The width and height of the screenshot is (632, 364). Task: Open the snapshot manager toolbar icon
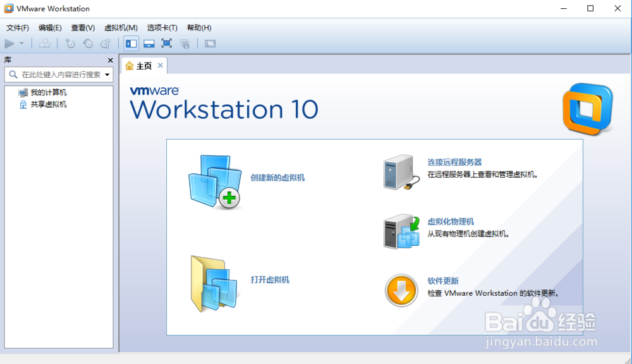pyautogui.click(x=106, y=43)
